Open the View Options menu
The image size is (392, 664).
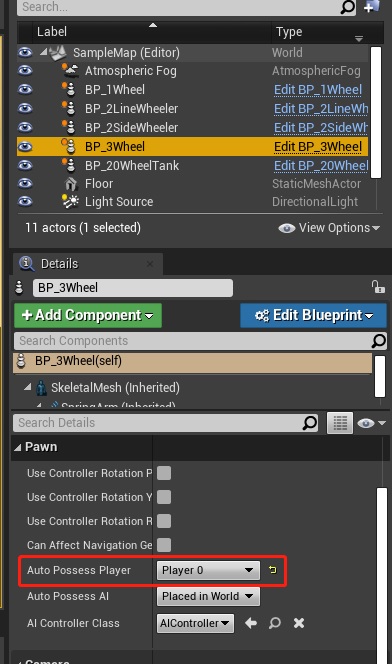[329, 228]
